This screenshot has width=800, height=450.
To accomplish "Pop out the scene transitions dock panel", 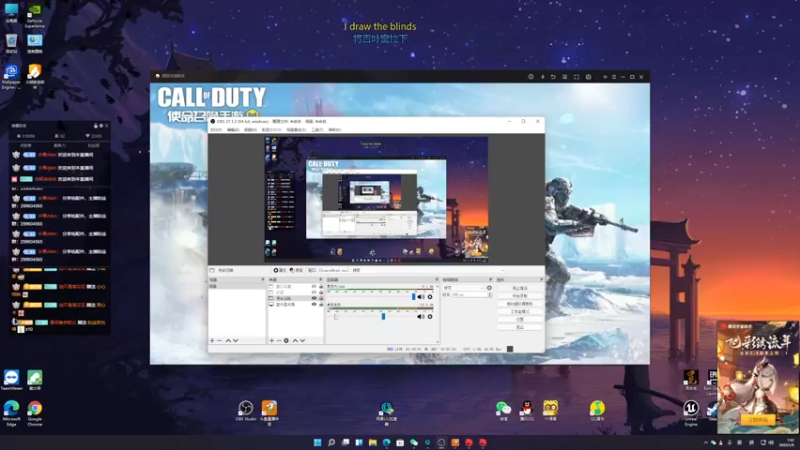I will 490,280.
